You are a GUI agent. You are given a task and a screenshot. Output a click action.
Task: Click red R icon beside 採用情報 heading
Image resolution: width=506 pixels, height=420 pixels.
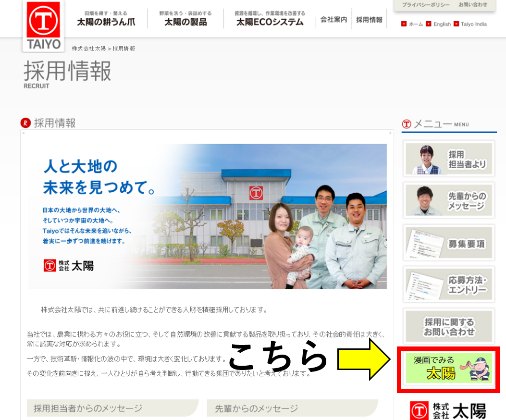pos(25,123)
